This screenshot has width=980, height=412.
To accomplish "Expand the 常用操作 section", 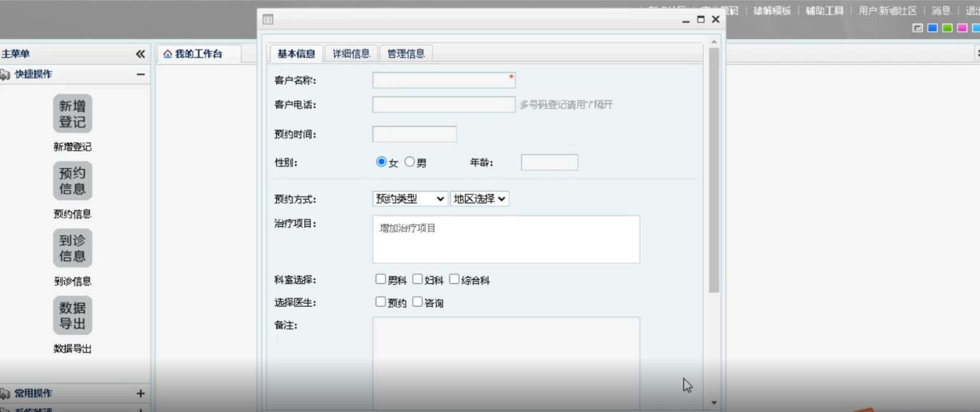I will pyautogui.click(x=141, y=393).
